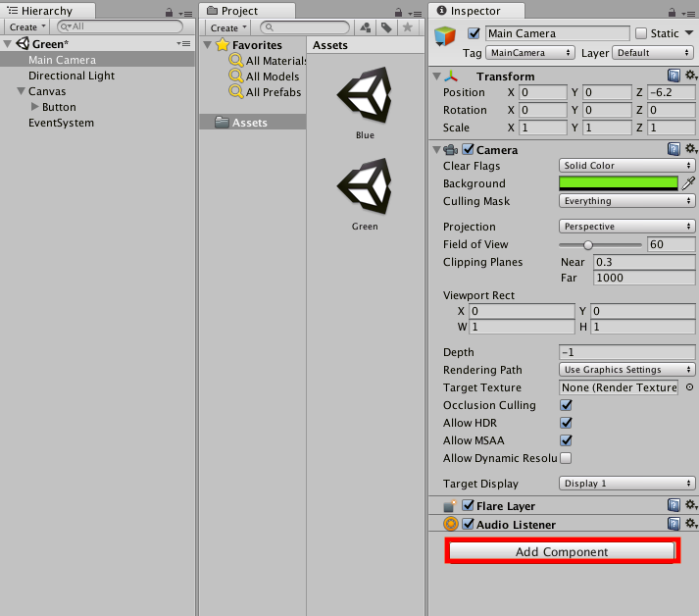Click the GameObject cube icon in Inspector

(445, 36)
